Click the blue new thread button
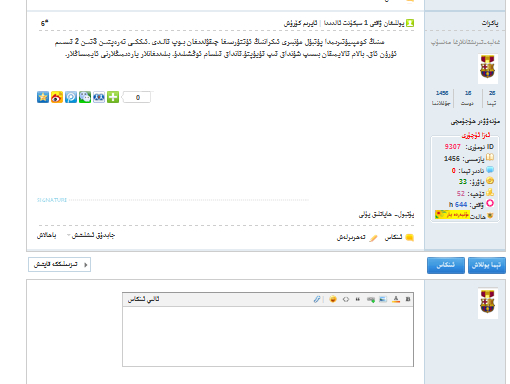 pos(487,265)
